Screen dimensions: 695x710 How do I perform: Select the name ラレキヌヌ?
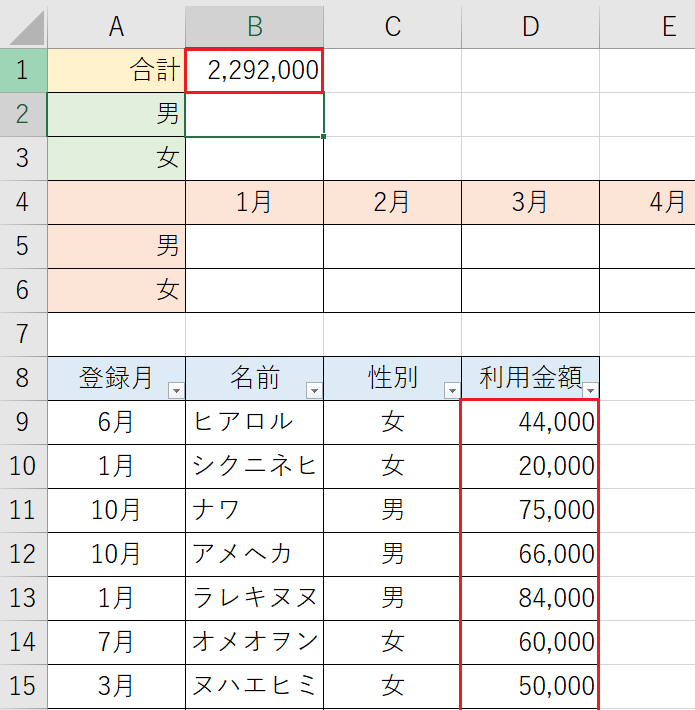point(254,598)
